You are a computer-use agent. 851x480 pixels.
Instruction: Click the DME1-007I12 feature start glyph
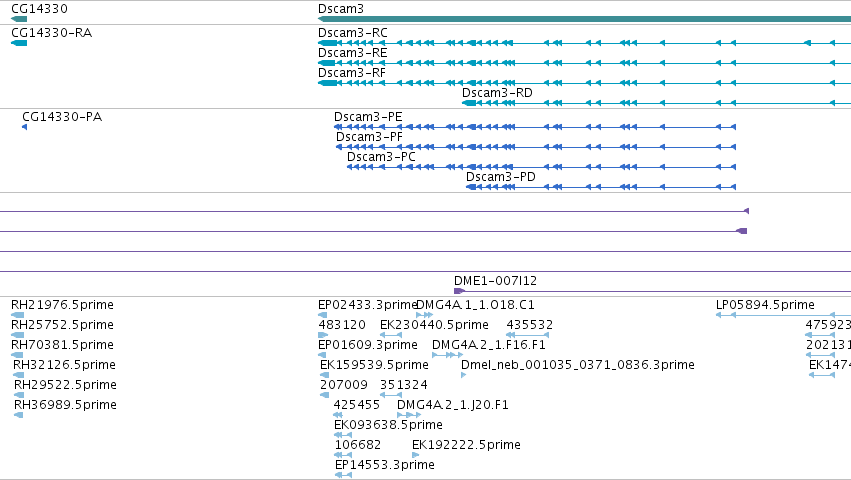pyautogui.click(x=459, y=291)
